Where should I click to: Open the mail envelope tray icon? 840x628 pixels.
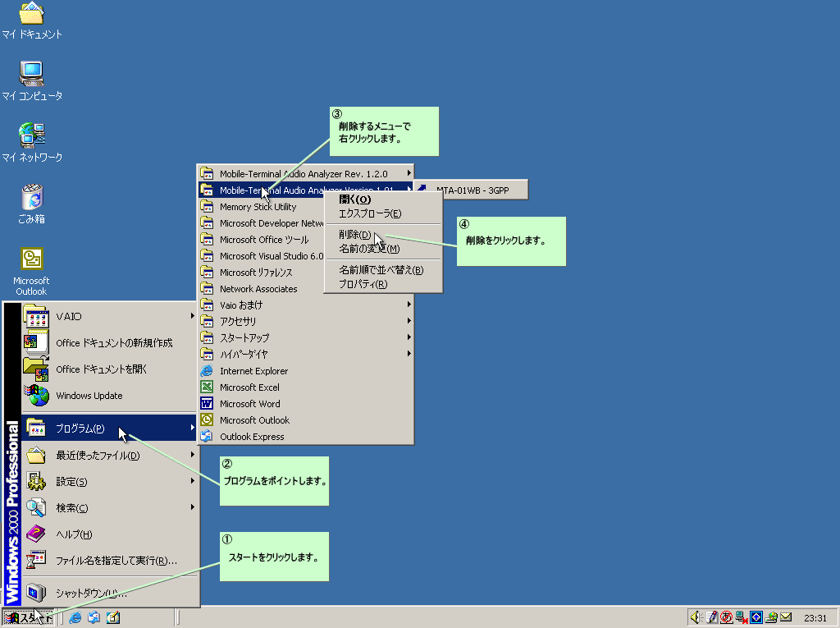(785, 618)
